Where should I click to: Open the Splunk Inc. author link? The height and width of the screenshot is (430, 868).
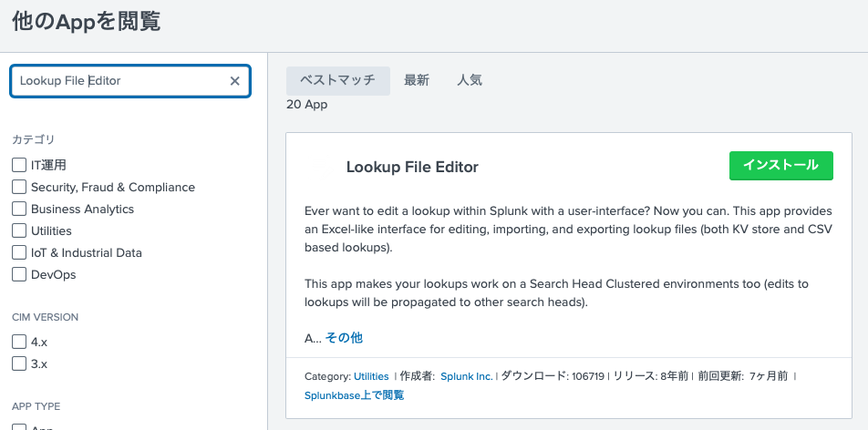467,376
